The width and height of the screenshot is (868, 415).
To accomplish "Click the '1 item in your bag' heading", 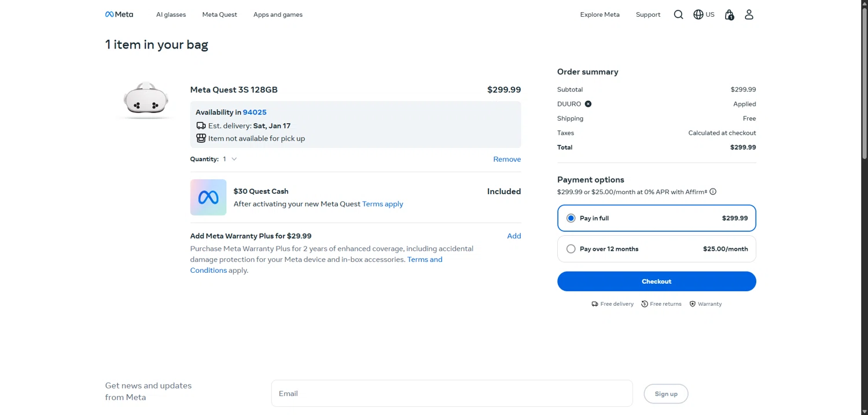I will pyautogui.click(x=157, y=45).
